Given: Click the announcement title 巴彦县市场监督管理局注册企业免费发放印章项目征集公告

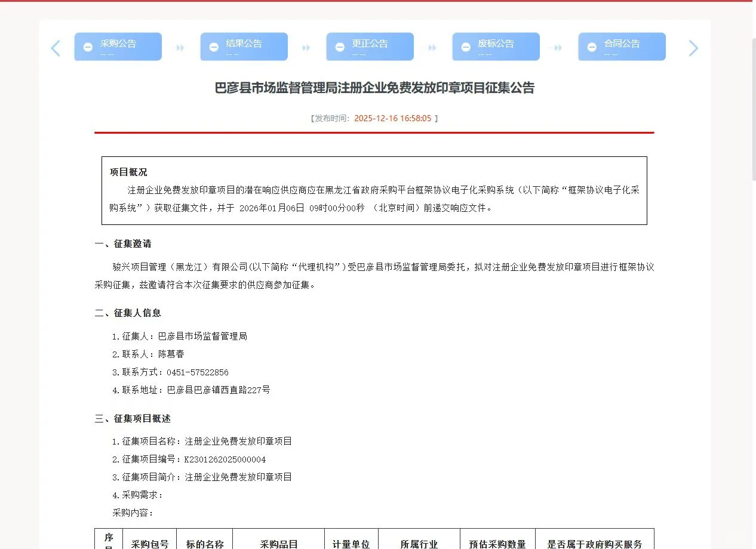Looking at the screenshot, I should [x=374, y=88].
